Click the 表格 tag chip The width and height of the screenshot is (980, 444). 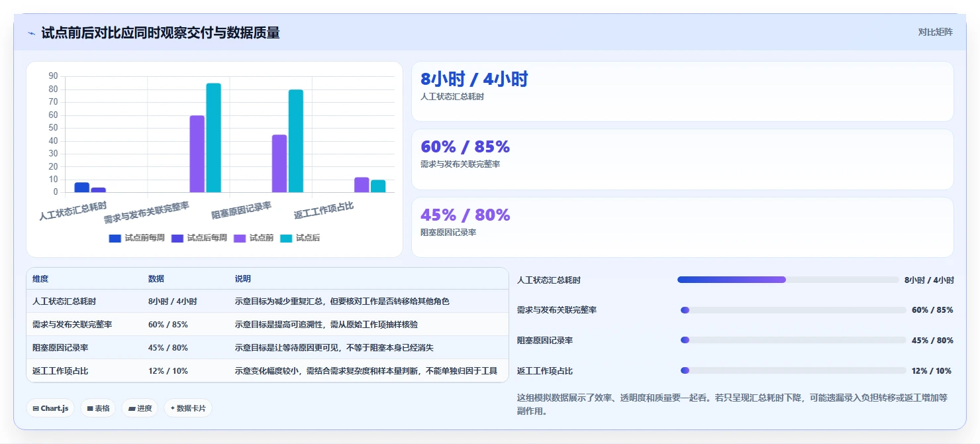[98, 408]
